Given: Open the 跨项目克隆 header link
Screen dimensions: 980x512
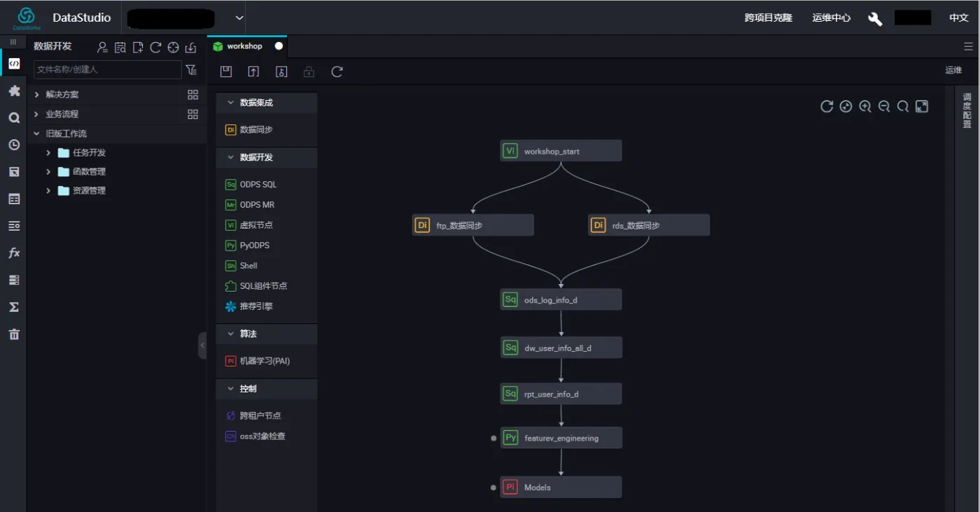Looking at the screenshot, I should pos(769,18).
